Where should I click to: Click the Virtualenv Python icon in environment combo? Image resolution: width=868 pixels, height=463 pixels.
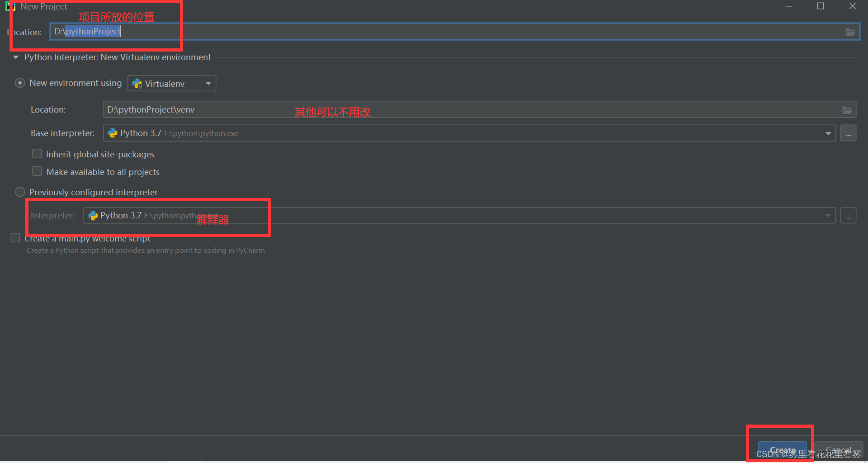coord(137,84)
